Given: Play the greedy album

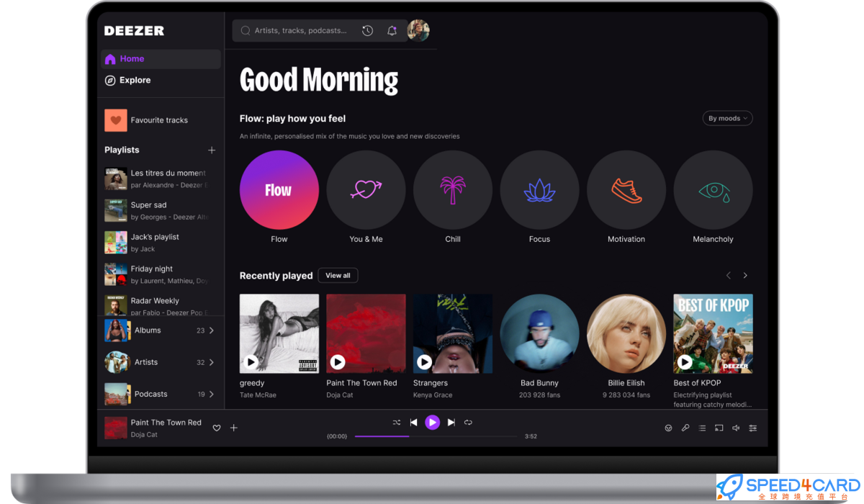Looking at the screenshot, I should [x=251, y=362].
